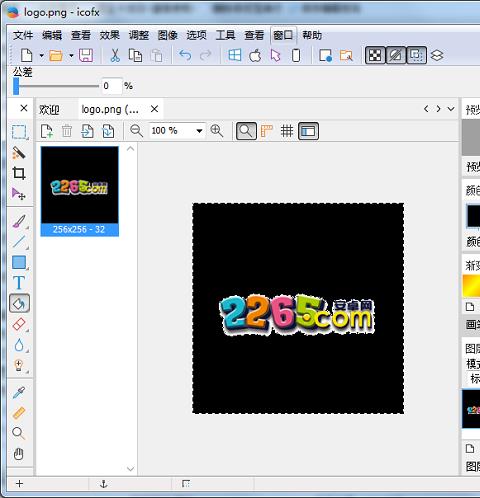Image resolution: width=480 pixels, height=498 pixels.
Task: Save the file with the floppy disk icon
Action: click(x=86, y=55)
